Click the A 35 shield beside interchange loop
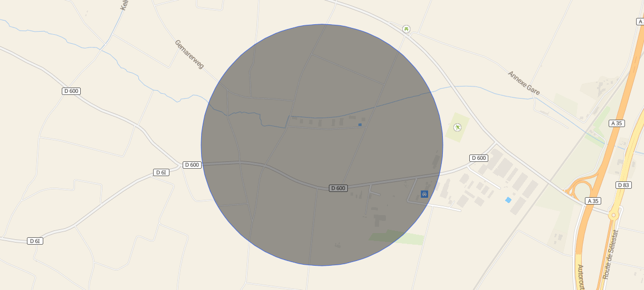 click(x=593, y=201)
